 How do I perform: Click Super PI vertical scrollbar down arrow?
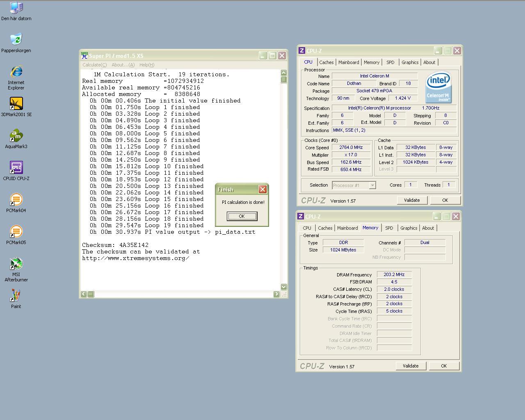pos(283,287)
